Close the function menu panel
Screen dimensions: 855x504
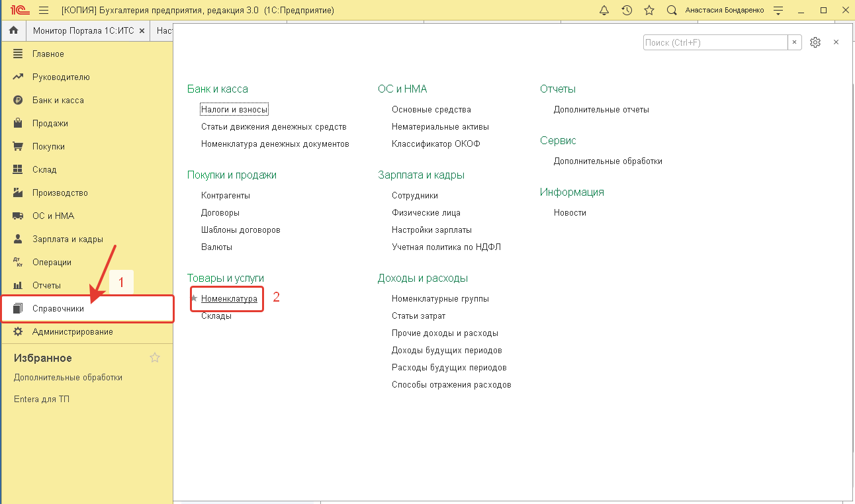836,42
